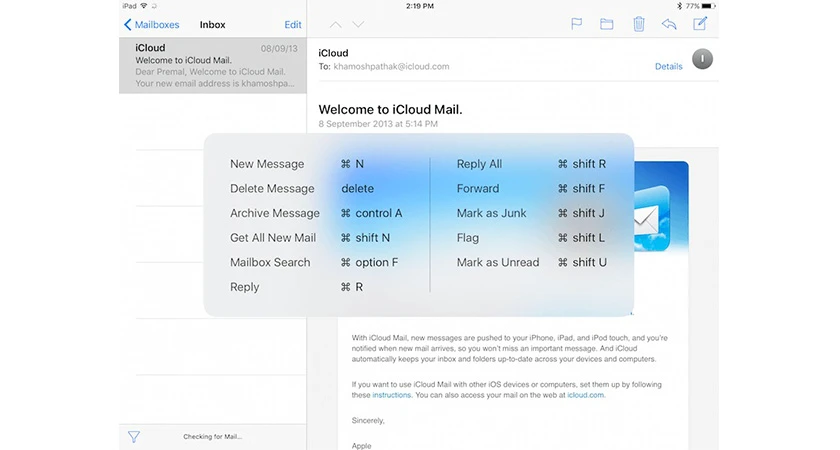Tap the filter icon in the mailbox footer
The width and height of the screenshot is (840, 450).
point(134,437)
